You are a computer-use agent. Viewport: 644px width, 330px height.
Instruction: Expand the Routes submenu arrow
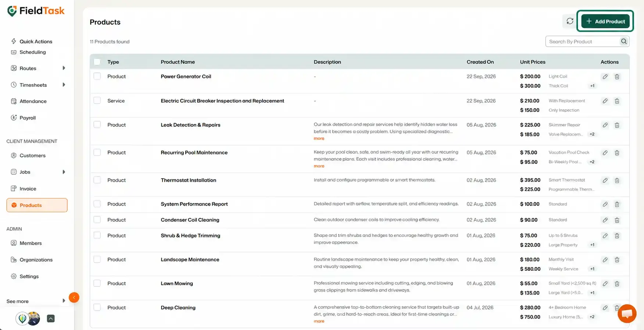(x=64, y=68)
